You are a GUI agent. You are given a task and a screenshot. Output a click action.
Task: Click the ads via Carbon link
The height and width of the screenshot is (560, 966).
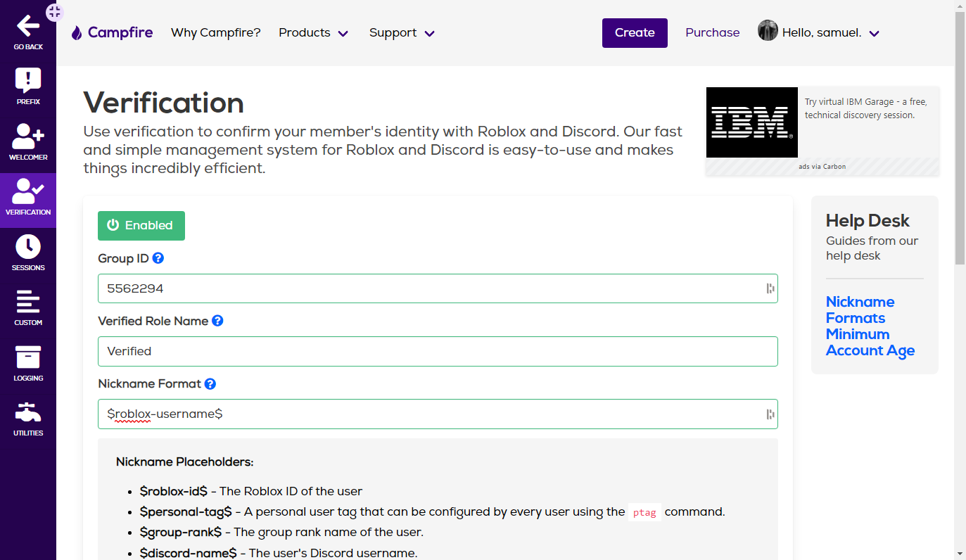click(822, 167)
